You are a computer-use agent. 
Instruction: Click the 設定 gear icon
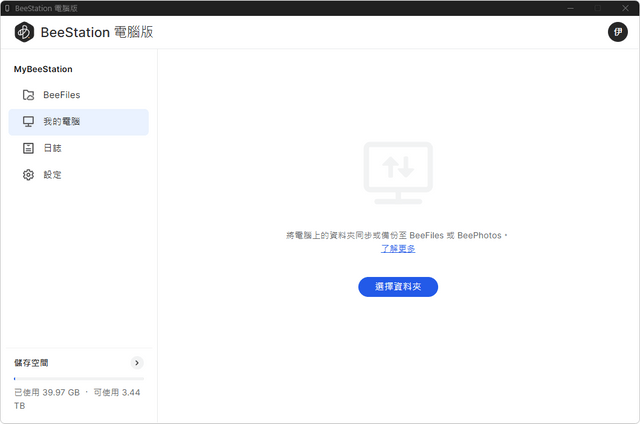(x=28, y=175)
